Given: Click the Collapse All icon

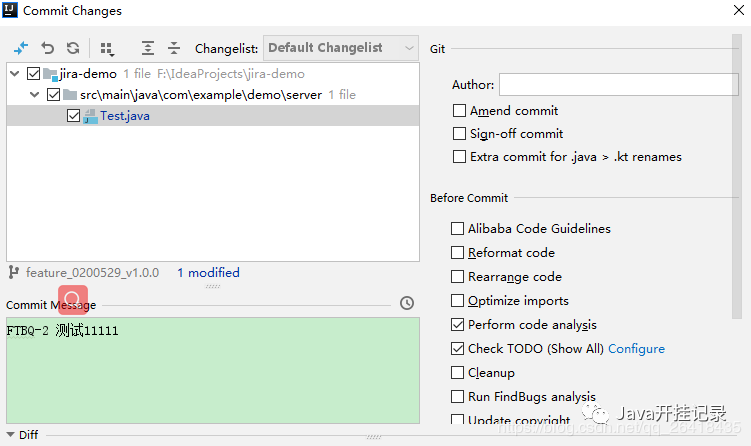Looking at the screenshot, I should coord(174,48).
